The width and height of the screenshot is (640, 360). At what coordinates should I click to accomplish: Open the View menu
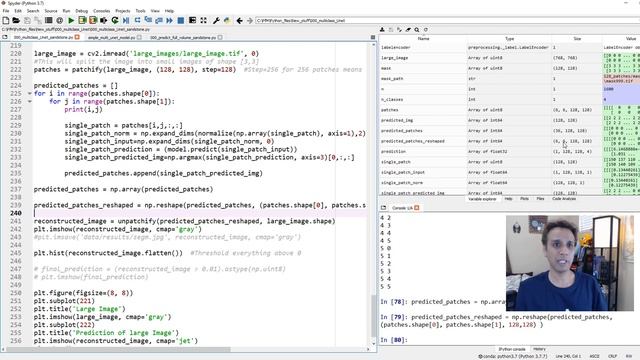click(x=155, y=11)
